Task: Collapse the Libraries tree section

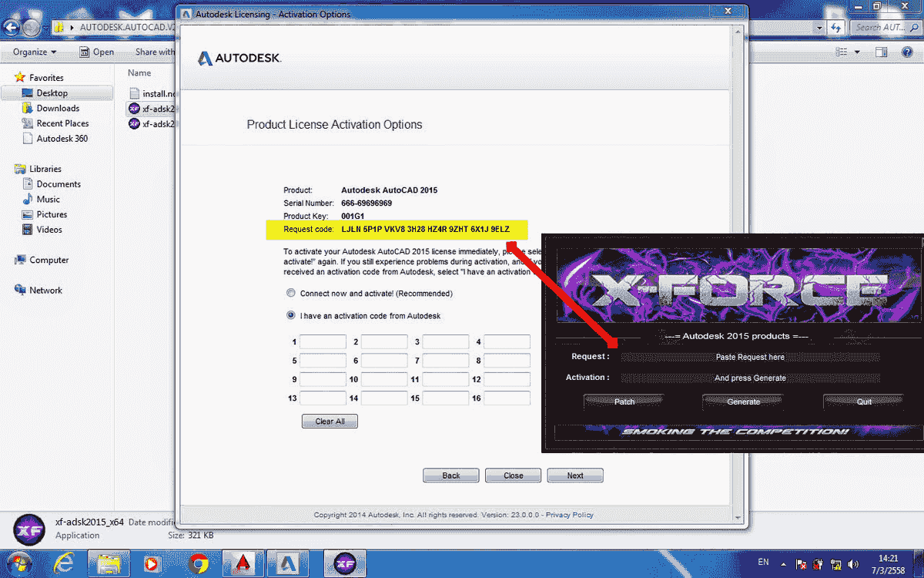Action: pyautogui.click(x=11, y=169)
